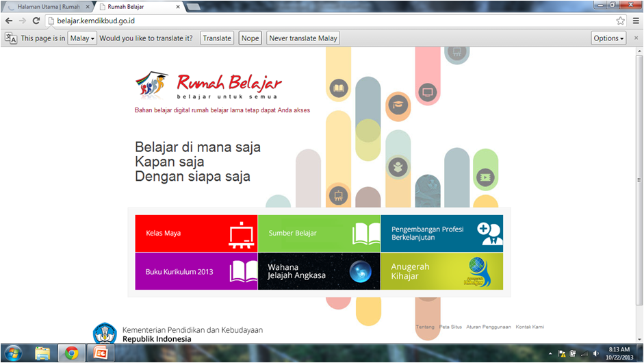Image resolution: width=644 pixels, height=363 pixels.
Task: Click the monitor circle icon on the pink bar
Action: click(x=428, y=92)
